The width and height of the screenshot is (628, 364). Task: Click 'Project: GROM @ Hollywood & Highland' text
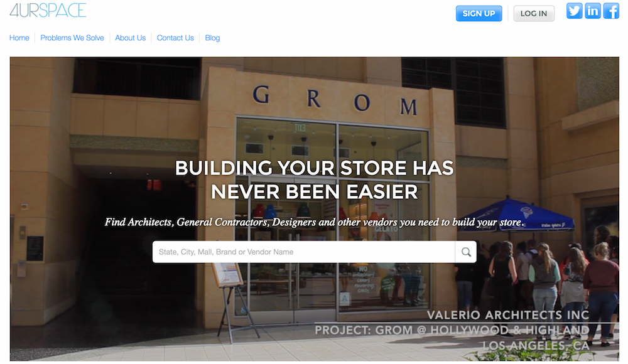(452, 330)
